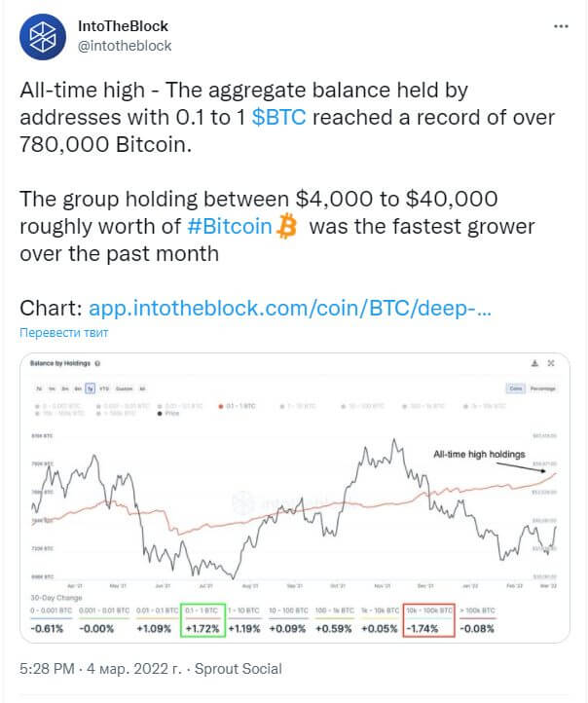Select the Custom time range option

[125, 388]
